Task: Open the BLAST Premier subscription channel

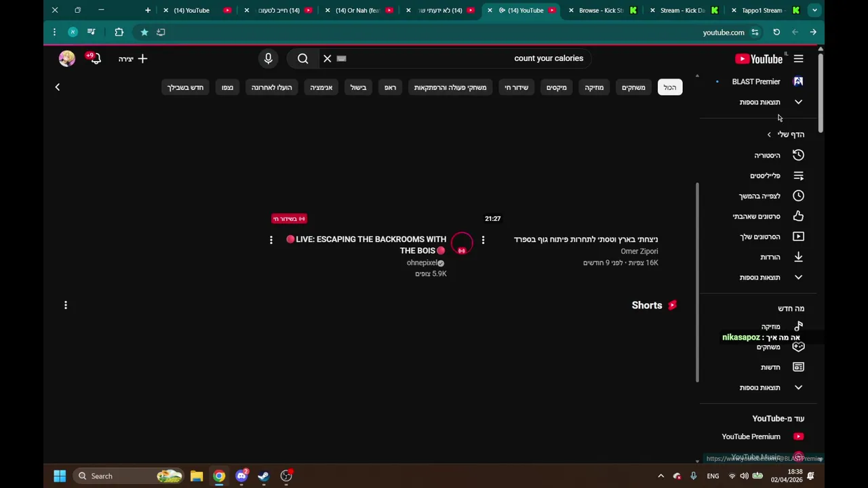Action: coord(759,81)
